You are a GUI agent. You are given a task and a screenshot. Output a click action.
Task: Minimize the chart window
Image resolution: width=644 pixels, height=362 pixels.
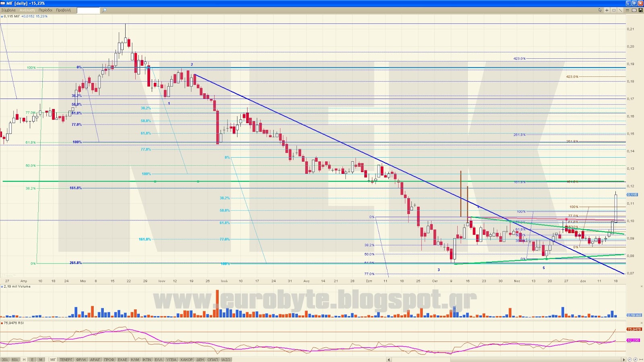point(628,3)
